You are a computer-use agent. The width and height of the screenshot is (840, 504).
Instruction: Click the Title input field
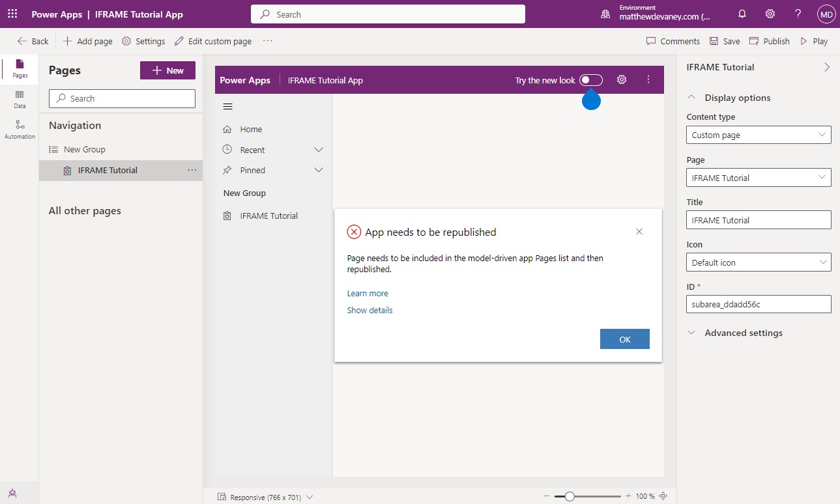click(759, 220)
